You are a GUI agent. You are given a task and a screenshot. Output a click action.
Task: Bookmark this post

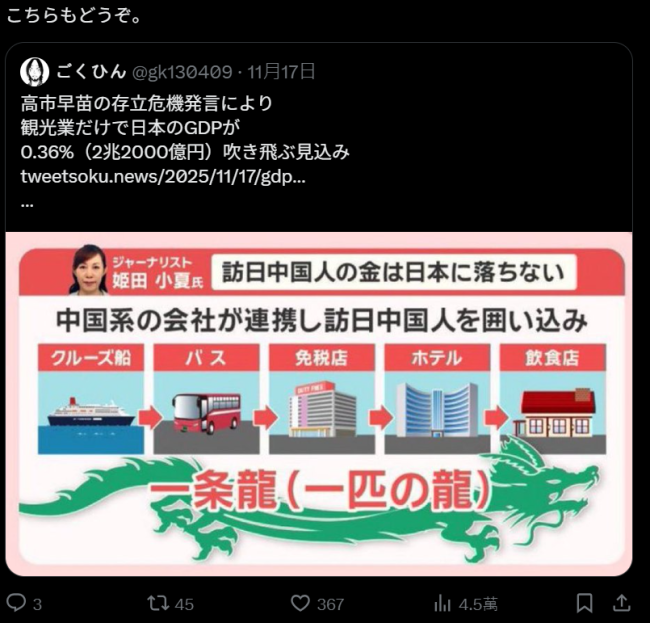(585, 603)
